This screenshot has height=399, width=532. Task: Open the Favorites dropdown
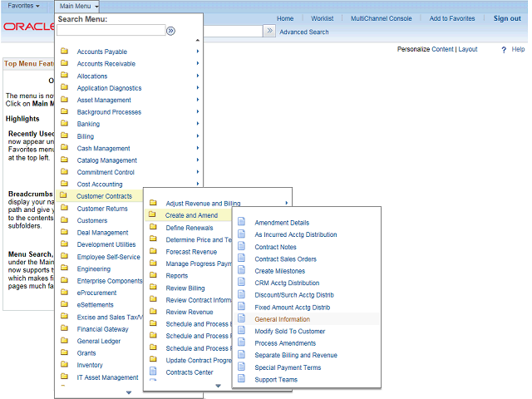pos(23,6)
